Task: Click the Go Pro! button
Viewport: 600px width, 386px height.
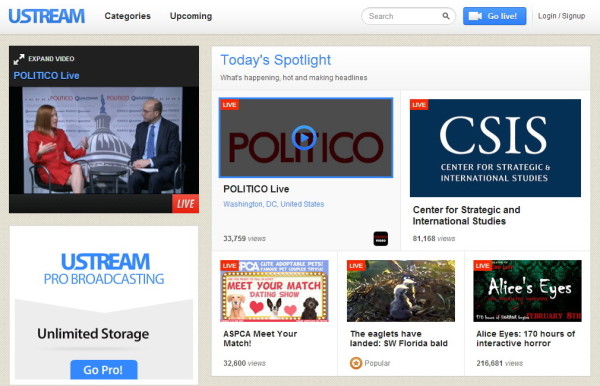Action: (x=104, y=370)
